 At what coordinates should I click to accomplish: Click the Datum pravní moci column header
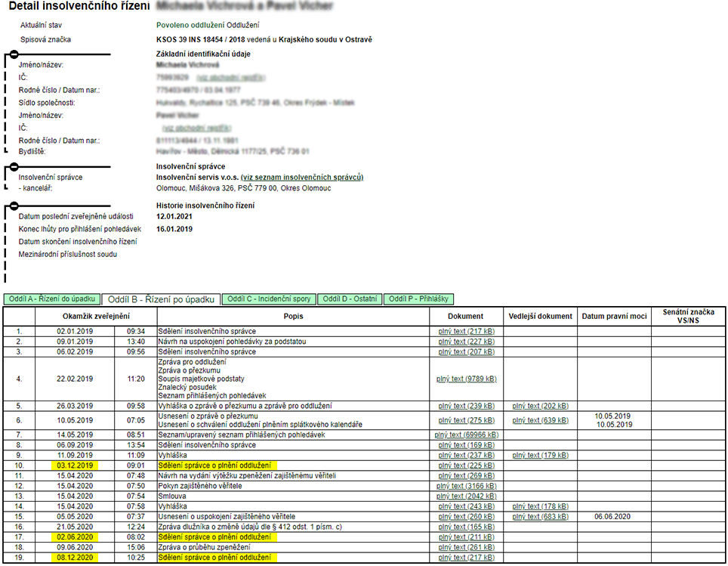[614, 316]
